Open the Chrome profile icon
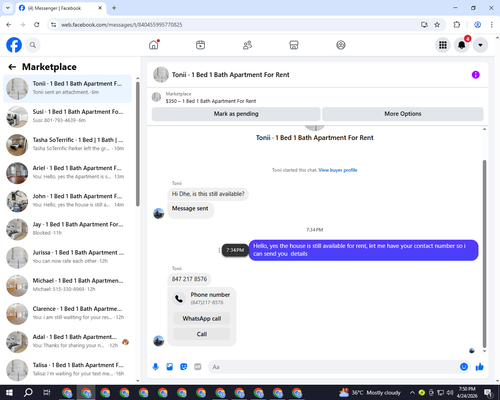The height and width of the screenshot is (400, 500). 478,25
